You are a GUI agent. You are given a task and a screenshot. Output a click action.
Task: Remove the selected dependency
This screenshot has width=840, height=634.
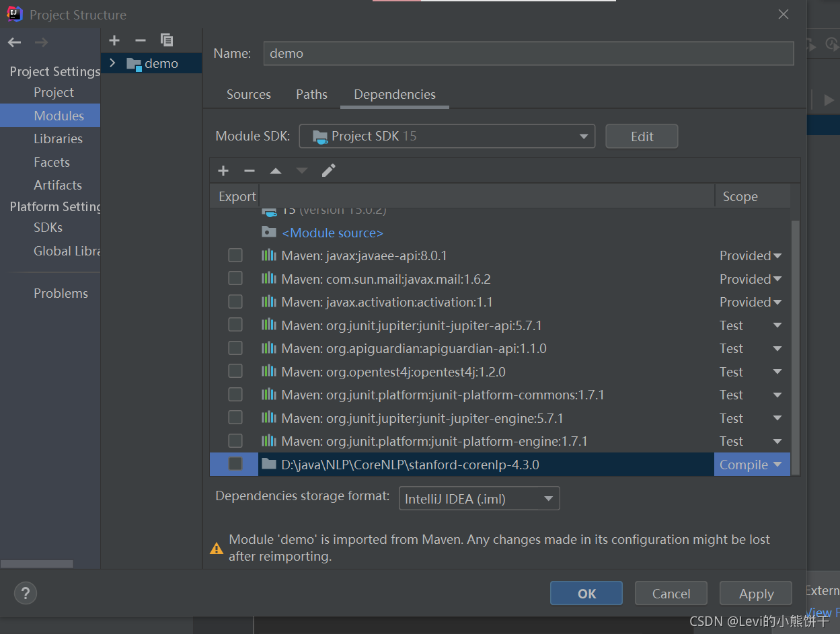coord(250,171)
